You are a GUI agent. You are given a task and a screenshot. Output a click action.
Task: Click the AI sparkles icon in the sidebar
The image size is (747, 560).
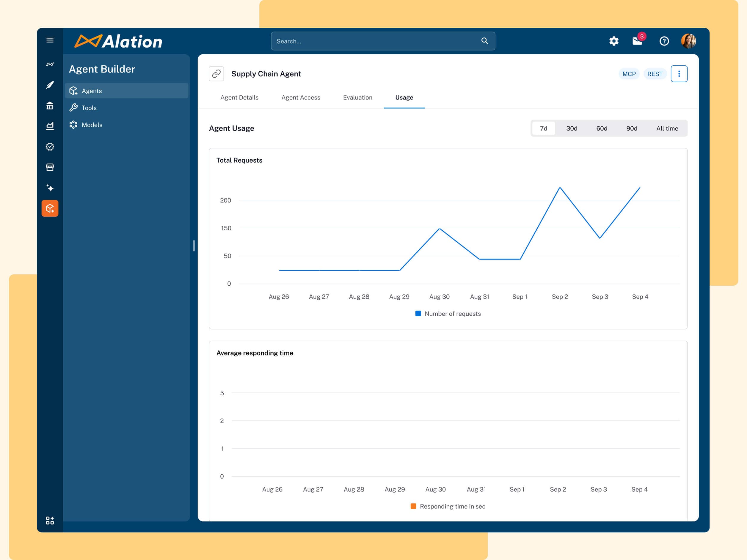pos(50,188)
